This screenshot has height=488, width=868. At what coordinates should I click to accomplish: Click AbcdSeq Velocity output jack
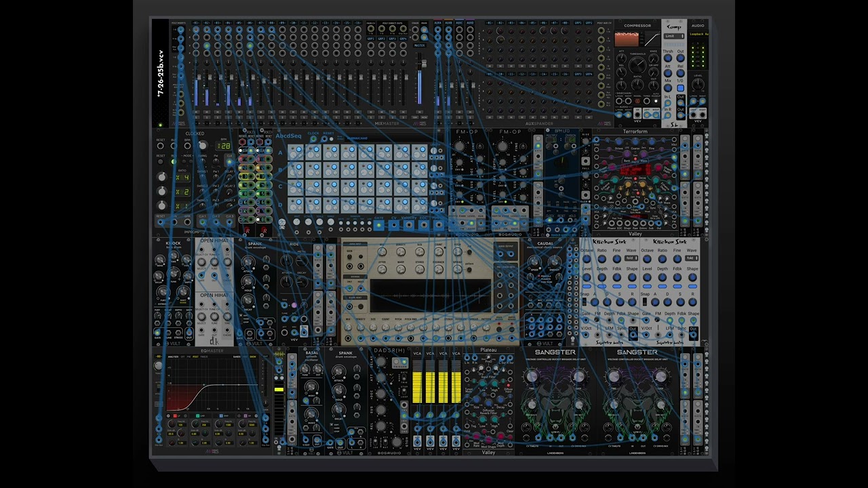[409, 225]
